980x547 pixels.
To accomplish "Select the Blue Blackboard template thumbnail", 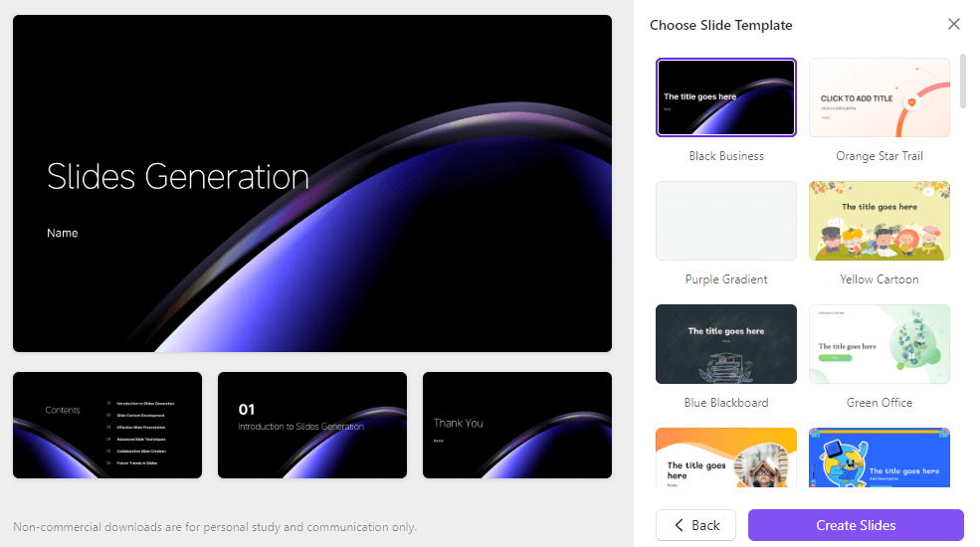I will point(726,344).
